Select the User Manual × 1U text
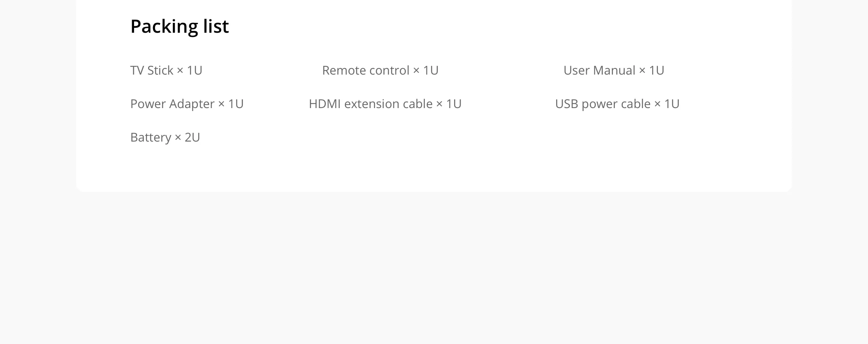Viewport: 868px width, 344px height. pos(614,70)
